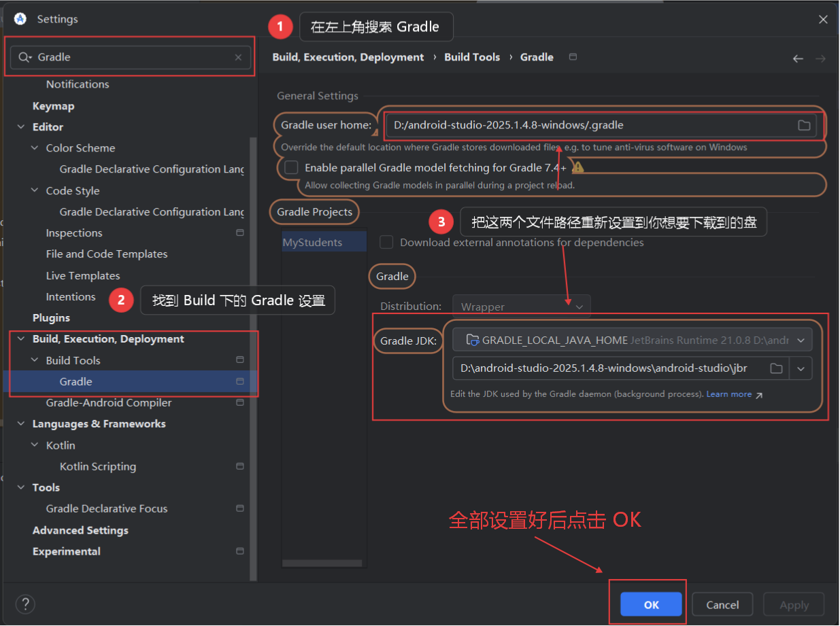Screen dimensions: 840x626
Task: Select Inspections under Editor
Action: pyautogui.click(x=74, y=233)
